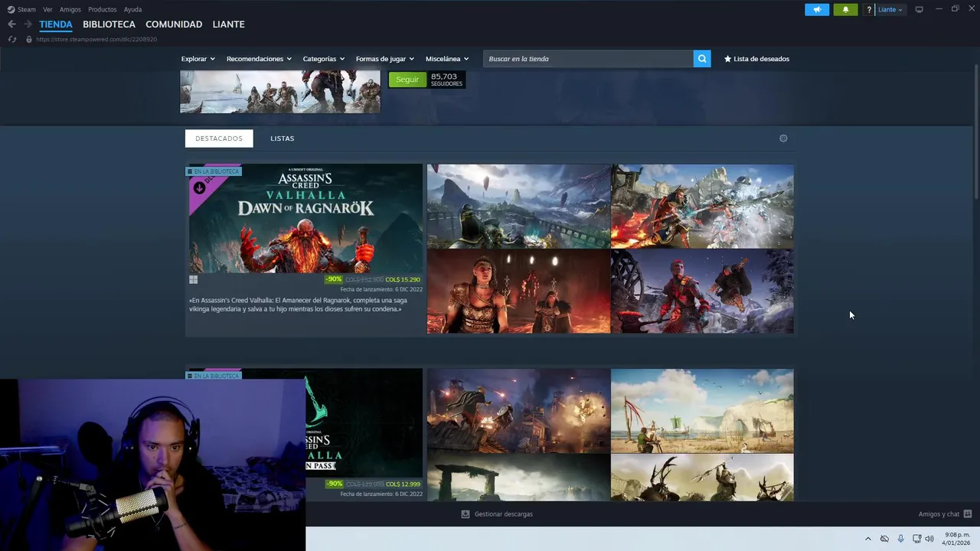
Task: Open the Ver menu
Action: [47, 9]
